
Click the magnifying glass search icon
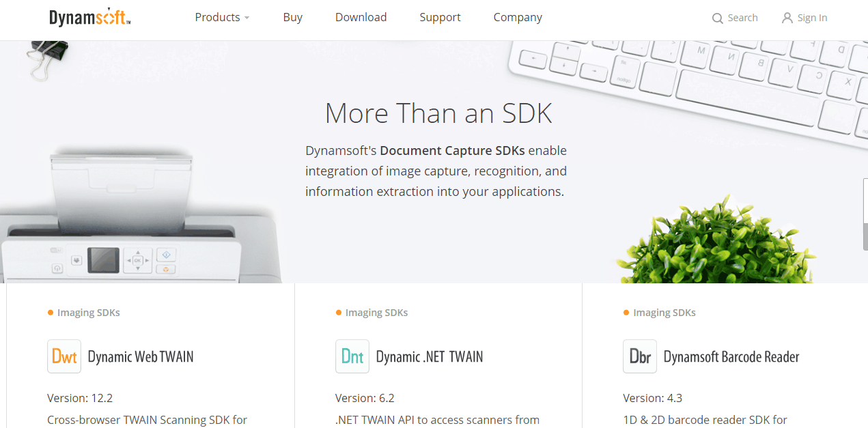pos(717,18)
